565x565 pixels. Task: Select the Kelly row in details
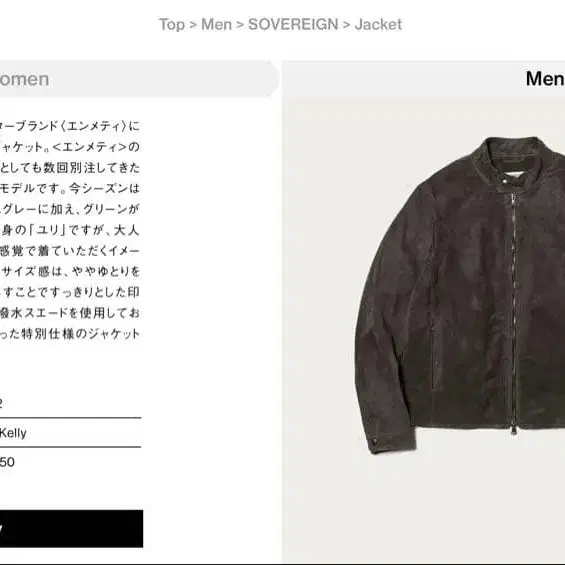[70, 433]
